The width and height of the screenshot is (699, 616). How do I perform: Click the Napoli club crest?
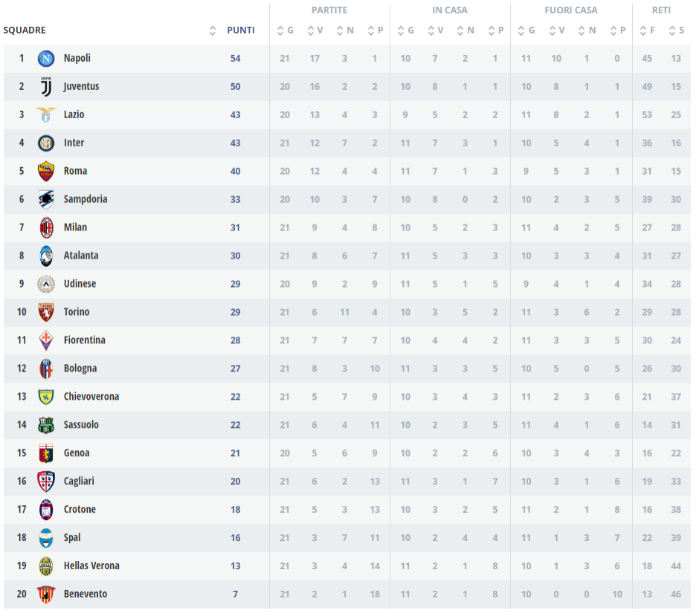(46, 58)
